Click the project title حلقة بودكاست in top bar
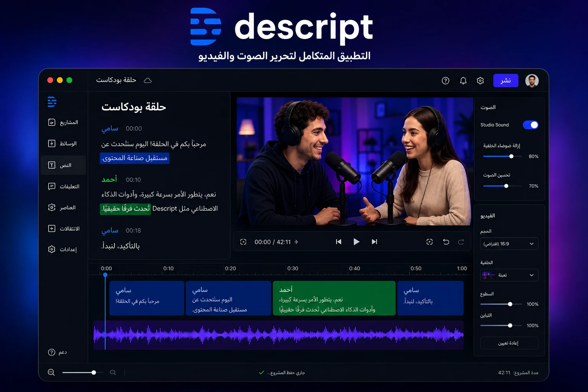 pos(116,80)
